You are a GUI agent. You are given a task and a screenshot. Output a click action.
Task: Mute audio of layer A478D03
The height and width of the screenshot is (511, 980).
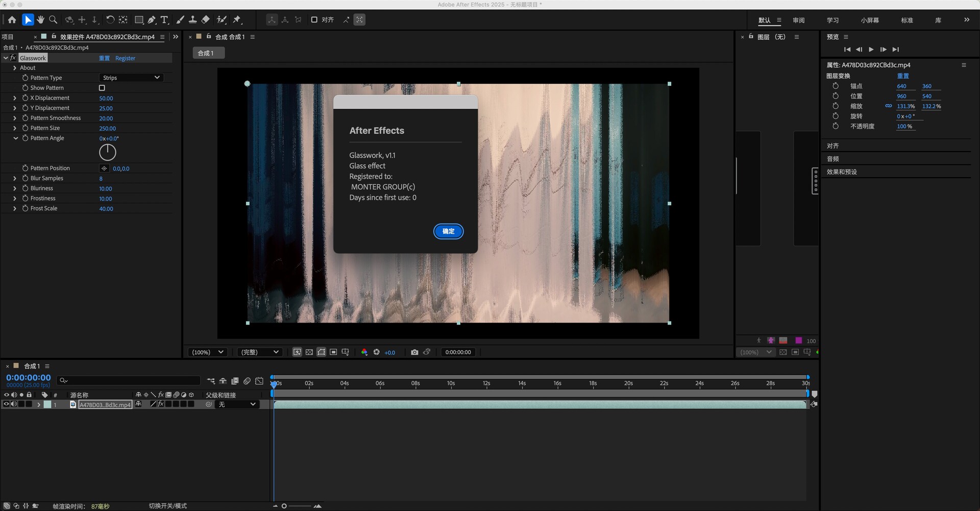(14, 404)
